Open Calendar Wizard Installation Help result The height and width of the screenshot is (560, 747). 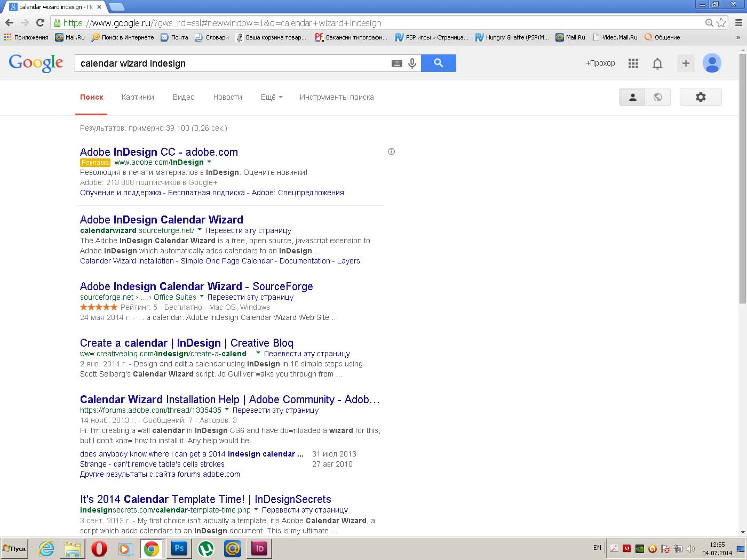(x=230, y=399)
